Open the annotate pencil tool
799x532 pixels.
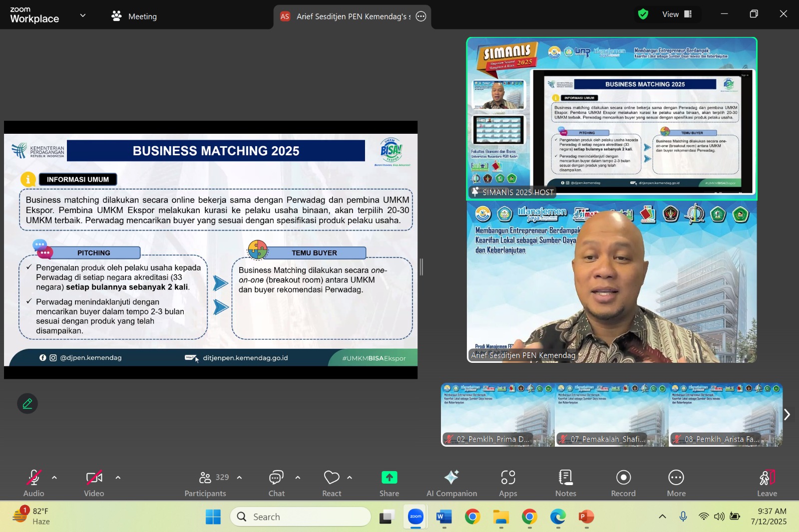pyautogui.click(x=27, y=403)
